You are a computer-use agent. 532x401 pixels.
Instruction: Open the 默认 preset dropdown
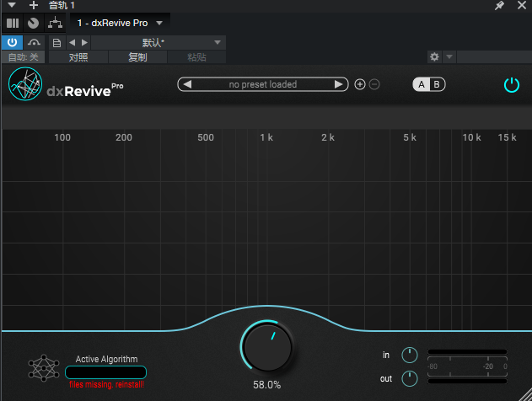[x=159, y=43]
